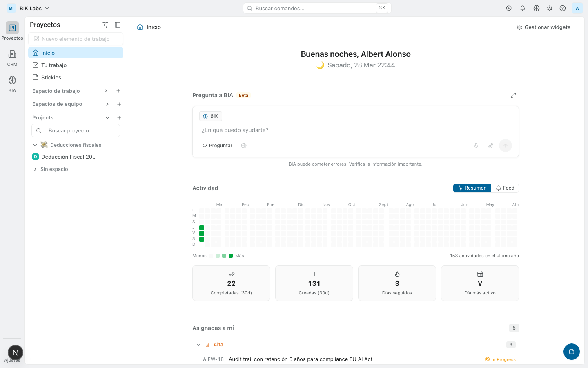Toggle the web search globe icon
The image size is (588, 368).
pyautogui.click(x=244, y=146)
